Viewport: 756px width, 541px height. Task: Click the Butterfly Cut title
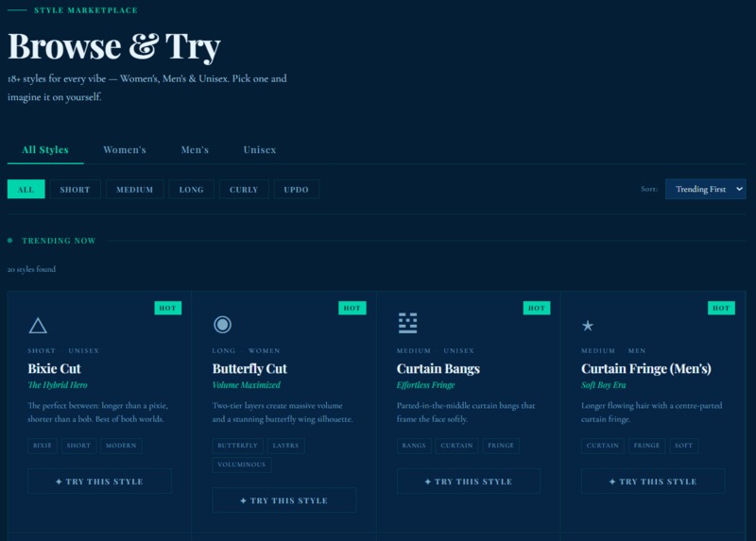[x=249, y=368]
